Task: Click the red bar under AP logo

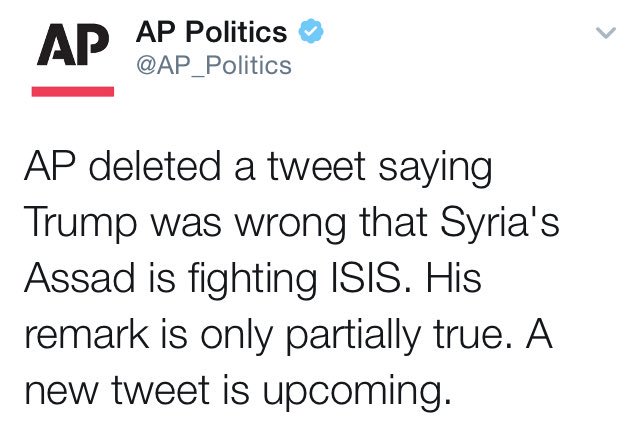Action: [x=73, y=91]
